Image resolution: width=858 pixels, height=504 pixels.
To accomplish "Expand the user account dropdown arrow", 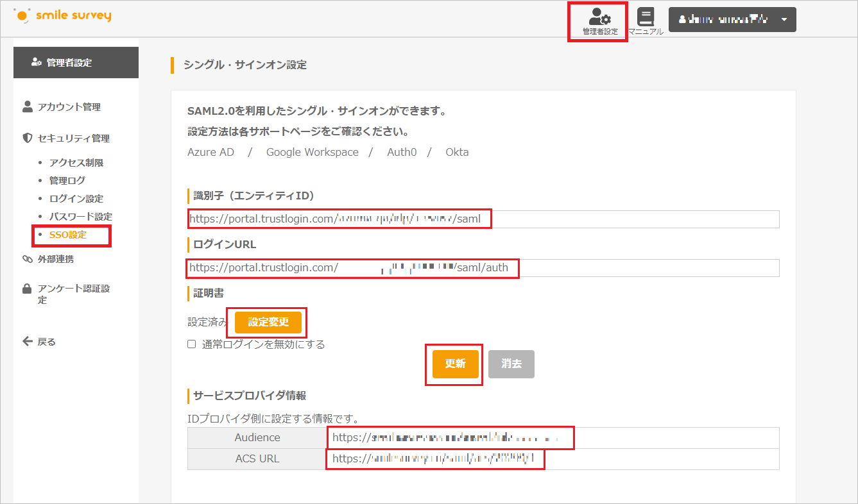I will 784,19.
